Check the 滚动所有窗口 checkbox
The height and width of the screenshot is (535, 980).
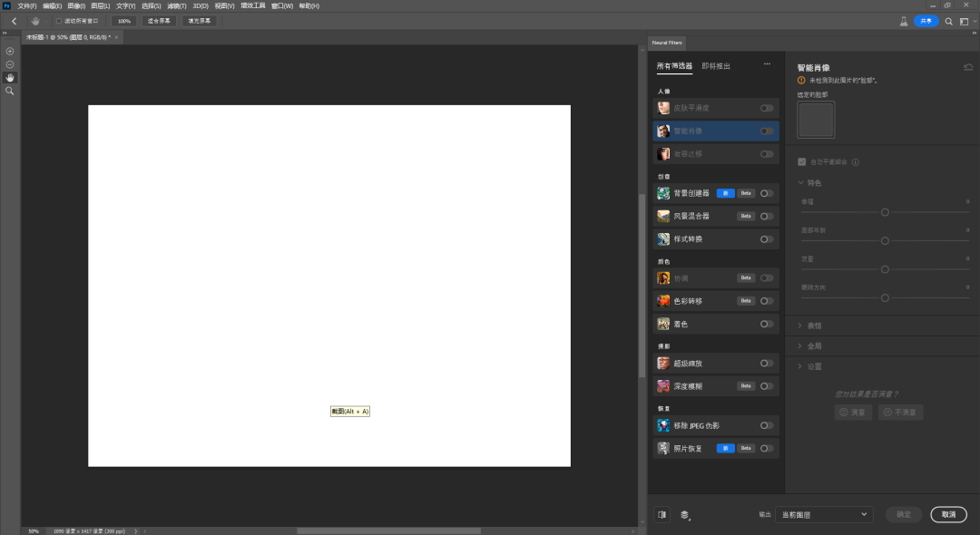coord(59,21)
